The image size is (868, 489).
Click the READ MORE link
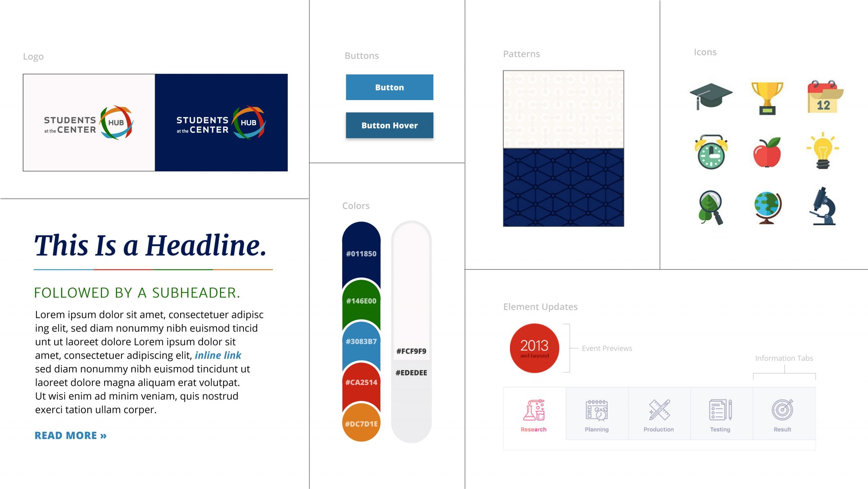point(71,435)
